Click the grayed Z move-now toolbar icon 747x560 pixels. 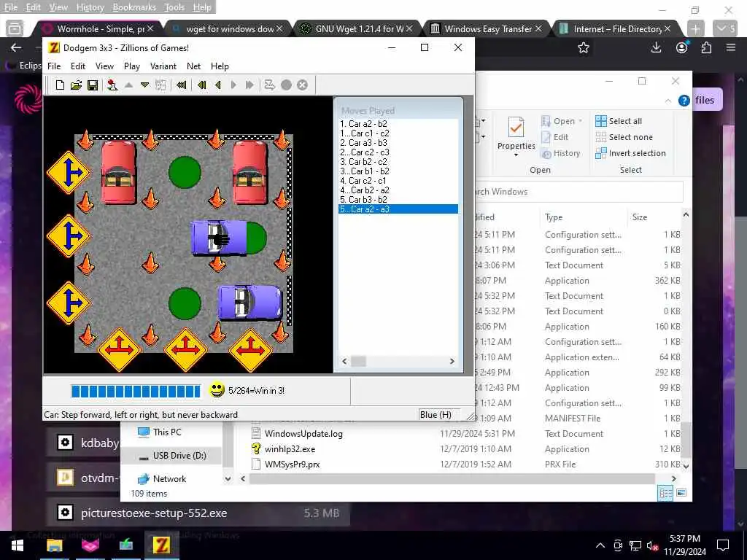click(270, 85)
